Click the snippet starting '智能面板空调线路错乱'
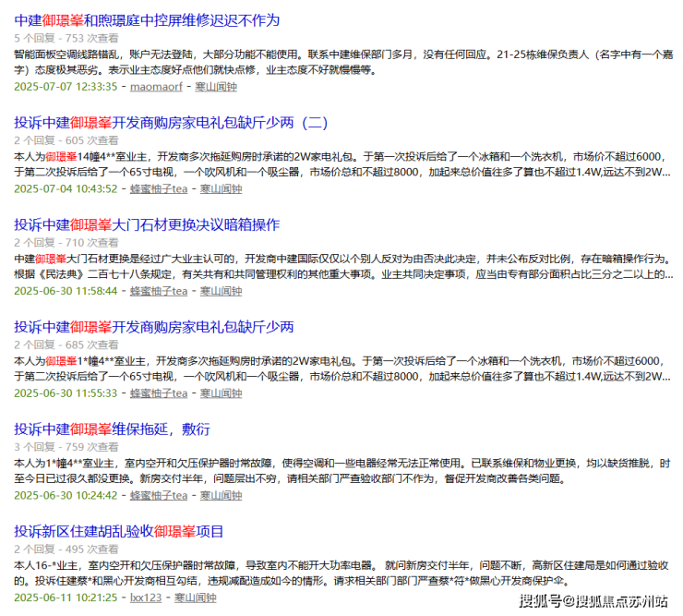683x616 pixels. click(343, 63)
